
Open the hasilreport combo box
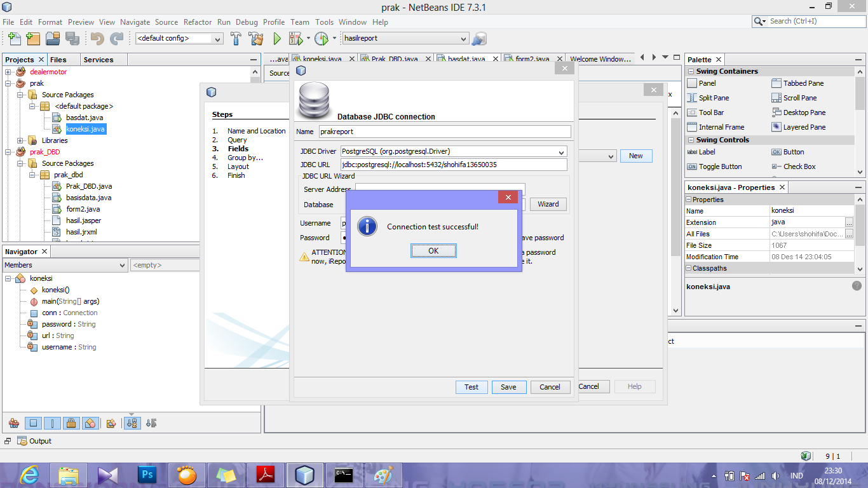pos(405,38)
